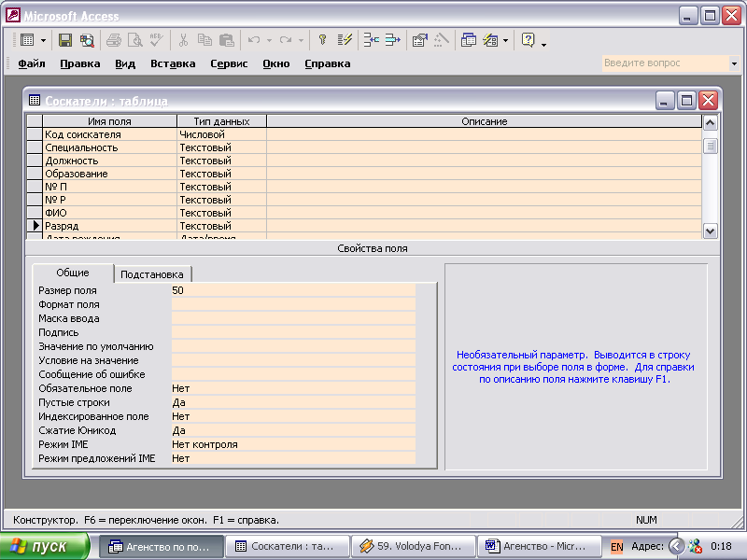The width and height of the screenshot is (747, 560).
Task: Open the Вставка menu
Action: 173,63
